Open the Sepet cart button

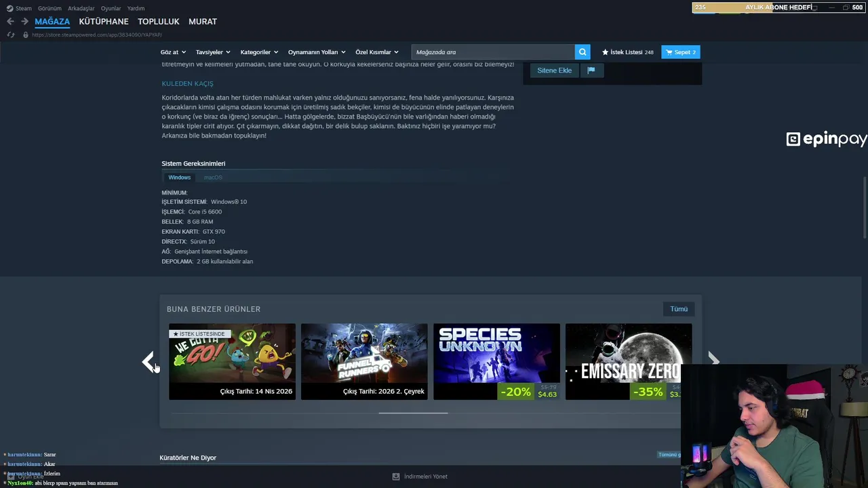(681, 52)
